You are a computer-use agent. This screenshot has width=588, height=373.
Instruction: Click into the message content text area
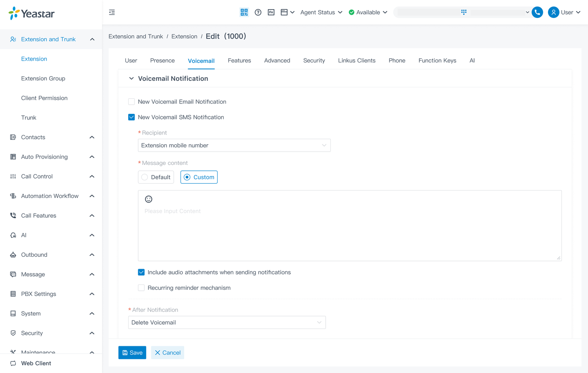tap(350, 226)
